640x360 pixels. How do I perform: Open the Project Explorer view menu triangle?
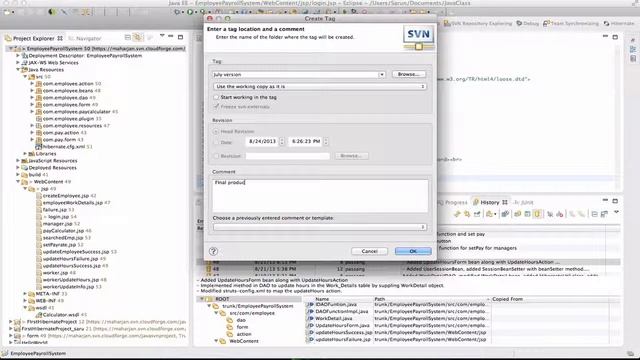pos(162,37)
